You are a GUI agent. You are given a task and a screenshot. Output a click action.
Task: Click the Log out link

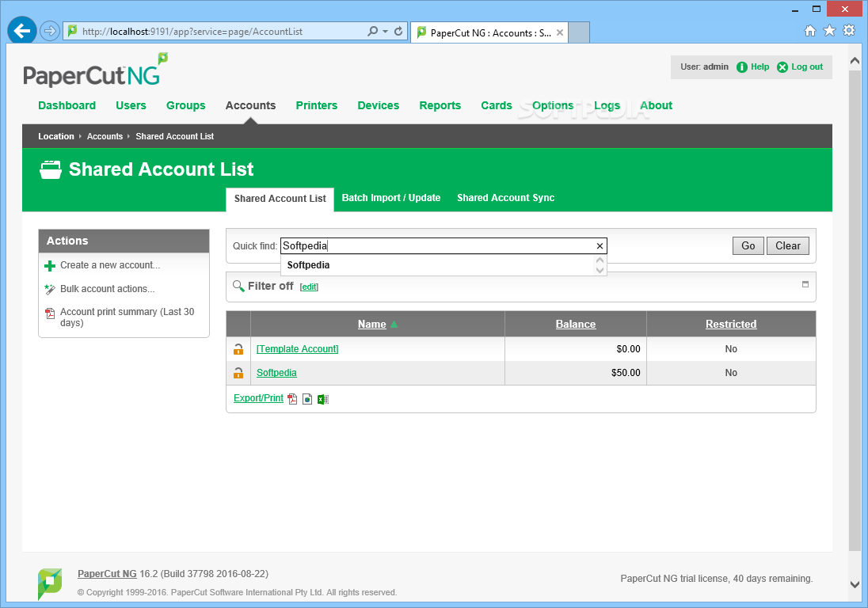[x=806, y=66]
